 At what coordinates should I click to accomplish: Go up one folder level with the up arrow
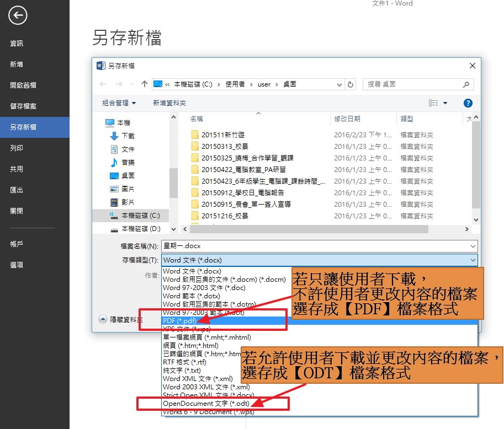[x=144, y=84]
